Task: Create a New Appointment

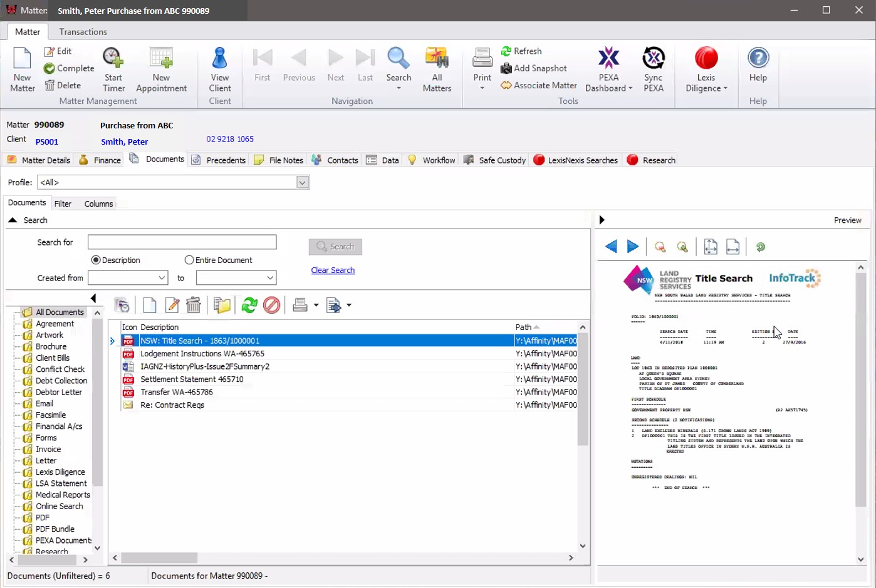Action: coord(161,69)
